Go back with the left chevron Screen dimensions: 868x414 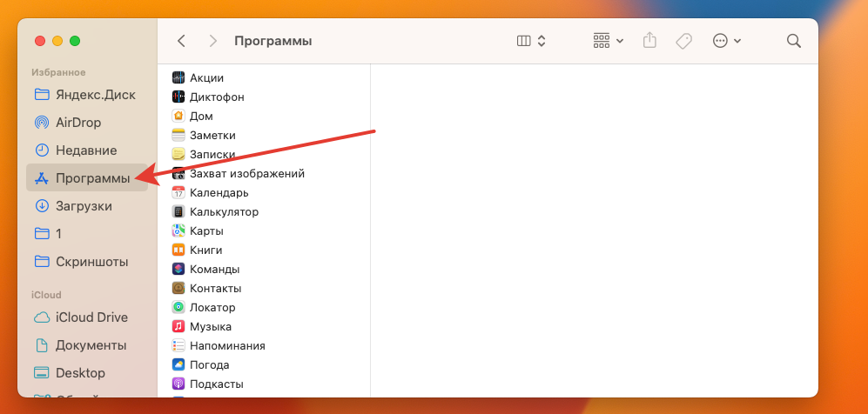(181, 41)
